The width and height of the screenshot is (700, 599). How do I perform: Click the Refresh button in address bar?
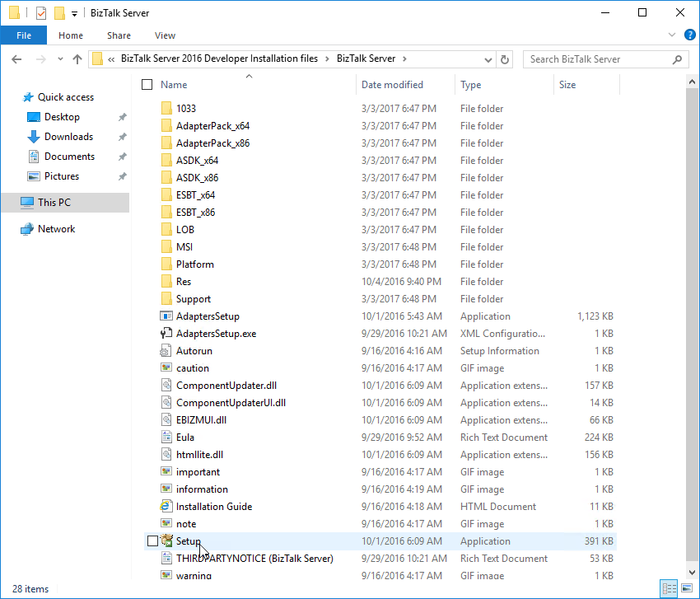[x=505, y=59]
